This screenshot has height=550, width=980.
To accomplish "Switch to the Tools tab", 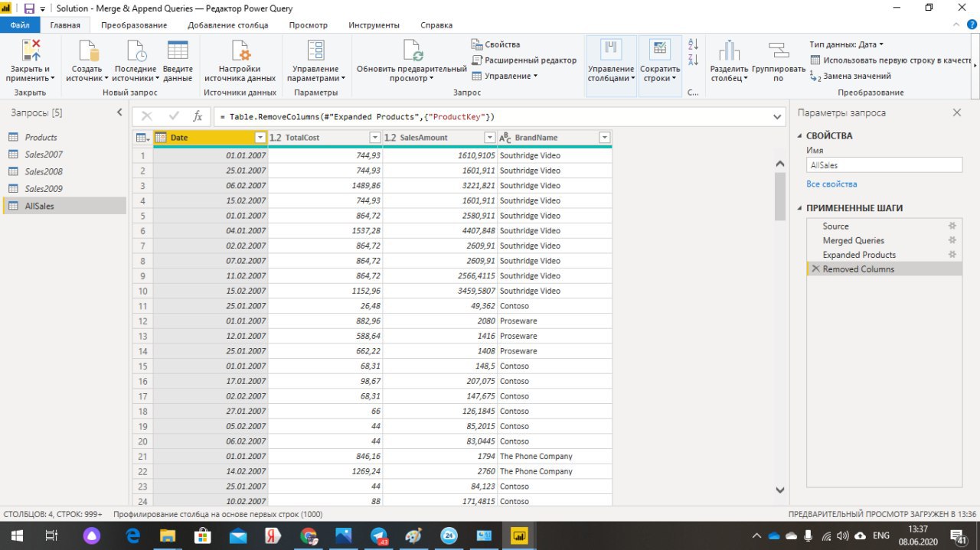I will 374,25.
